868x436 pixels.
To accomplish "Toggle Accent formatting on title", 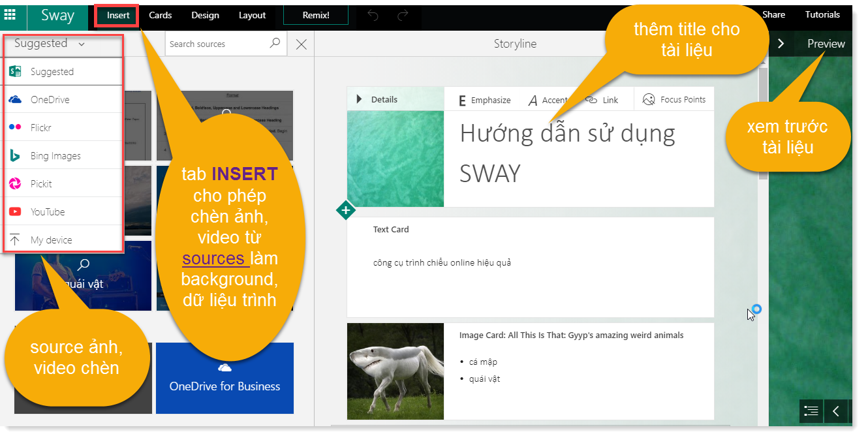I will tap(547, 100).
